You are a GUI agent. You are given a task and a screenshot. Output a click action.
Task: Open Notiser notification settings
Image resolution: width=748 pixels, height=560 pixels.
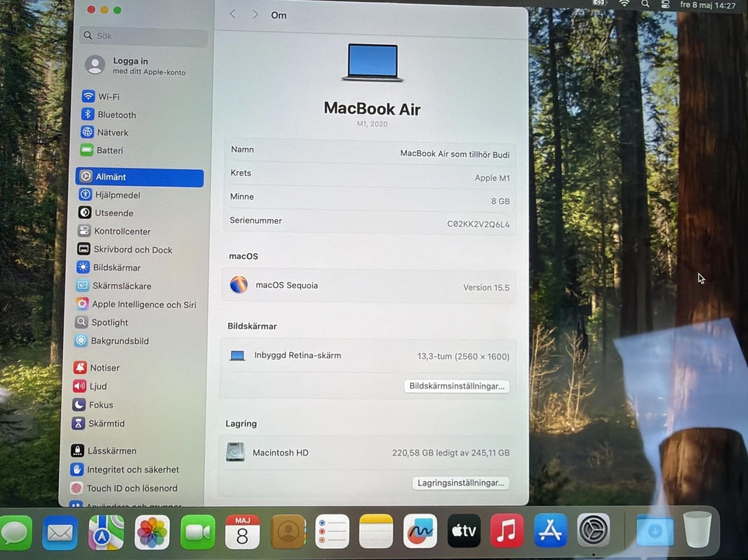[96, 367]
